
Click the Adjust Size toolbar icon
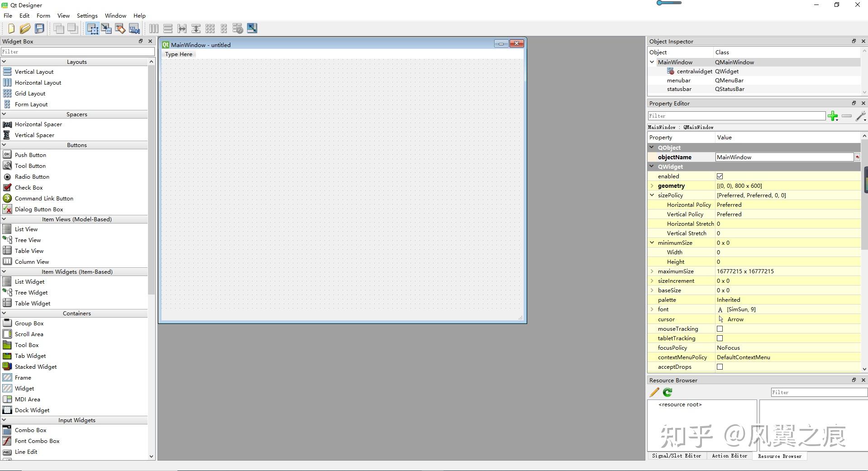coord(252,29)
